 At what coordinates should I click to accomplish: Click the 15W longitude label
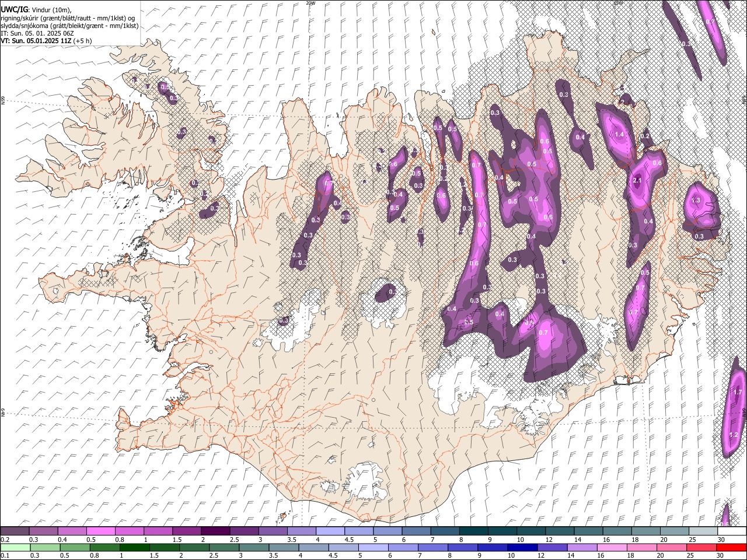(x=618, y=3)
